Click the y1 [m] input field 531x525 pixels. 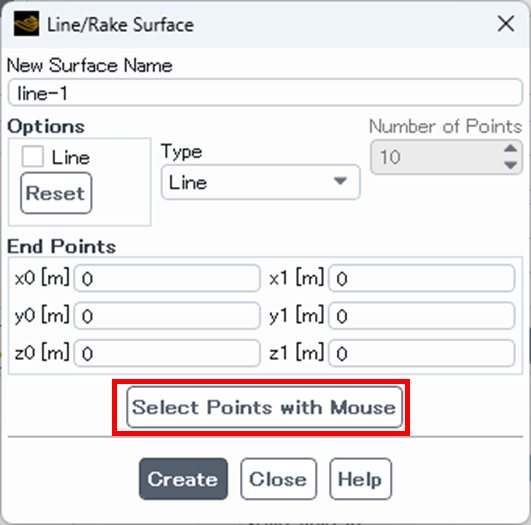pyautogui.click(x=422, y=316)
